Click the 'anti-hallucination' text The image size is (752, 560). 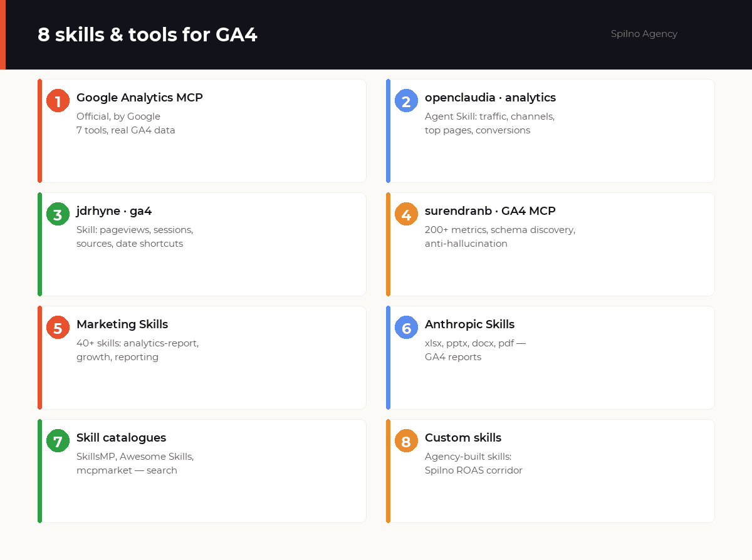(x=466, y=244)
